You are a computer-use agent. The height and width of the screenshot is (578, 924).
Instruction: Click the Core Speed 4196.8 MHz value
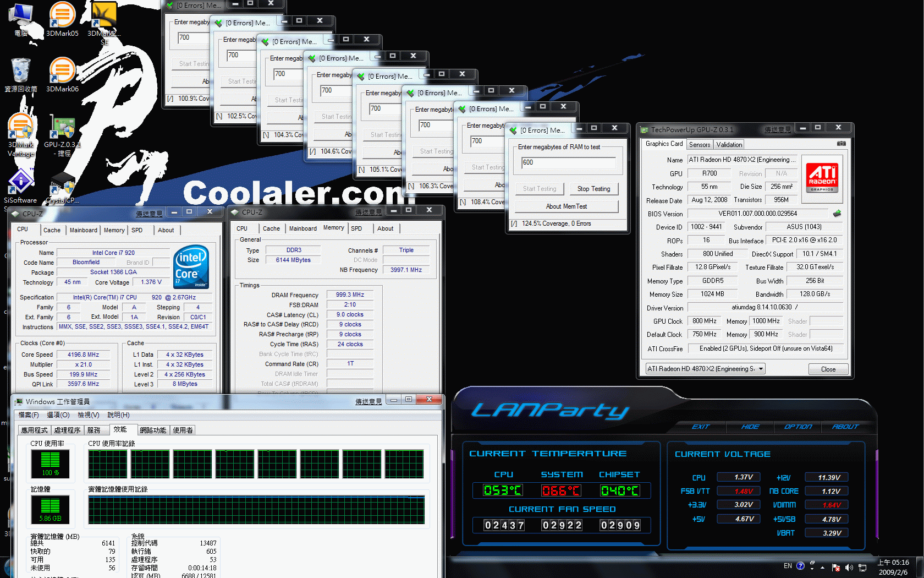(x=83, y=355)
